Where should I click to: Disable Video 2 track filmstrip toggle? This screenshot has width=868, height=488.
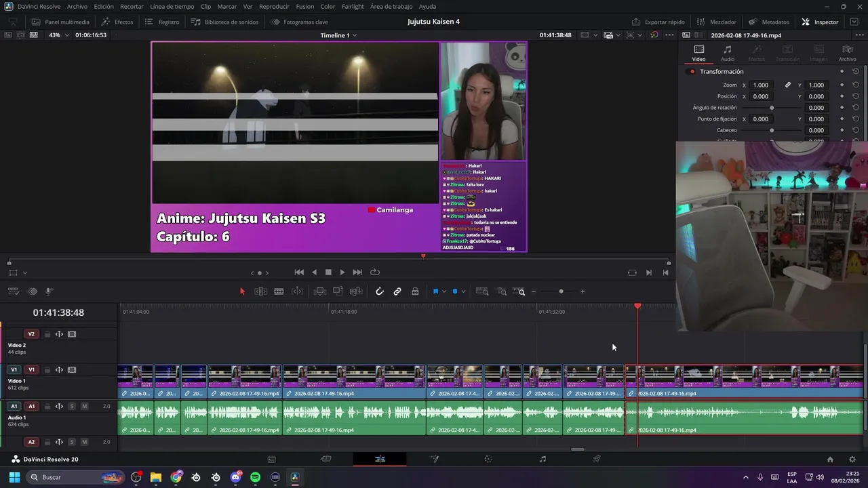[72, 334]
